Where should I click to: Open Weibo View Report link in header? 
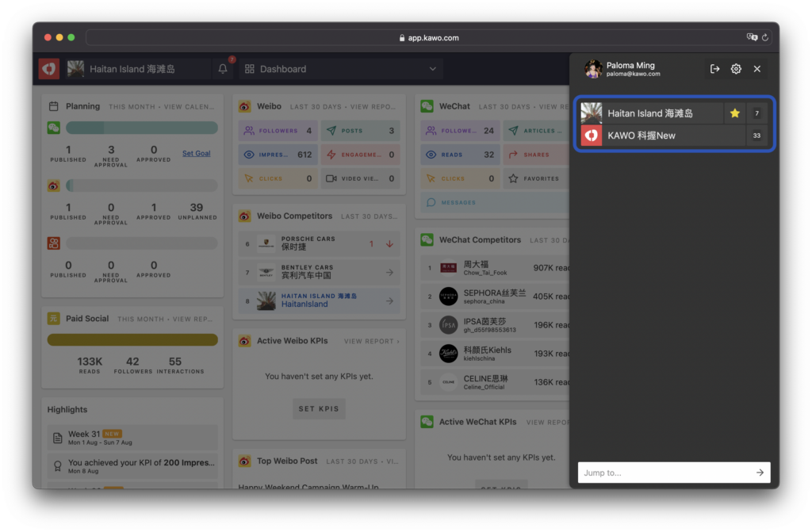(373, 107)
